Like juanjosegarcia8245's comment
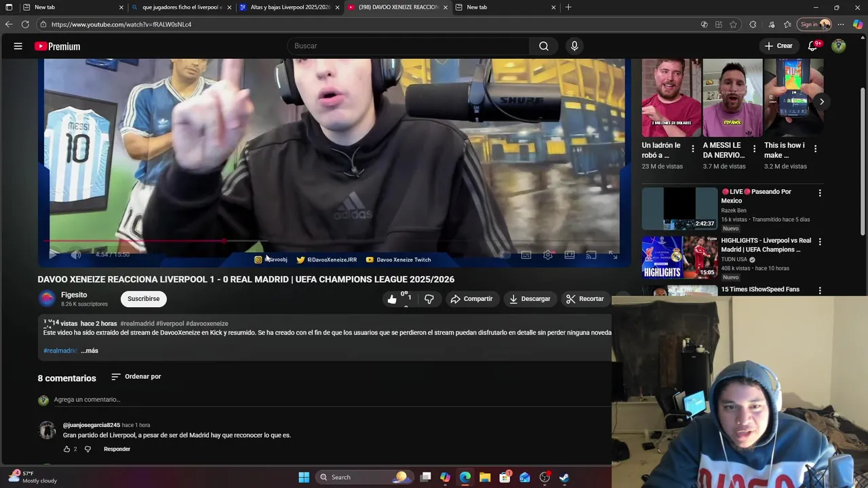The width and height of the screenshot is (868, 488). (66, 449)
